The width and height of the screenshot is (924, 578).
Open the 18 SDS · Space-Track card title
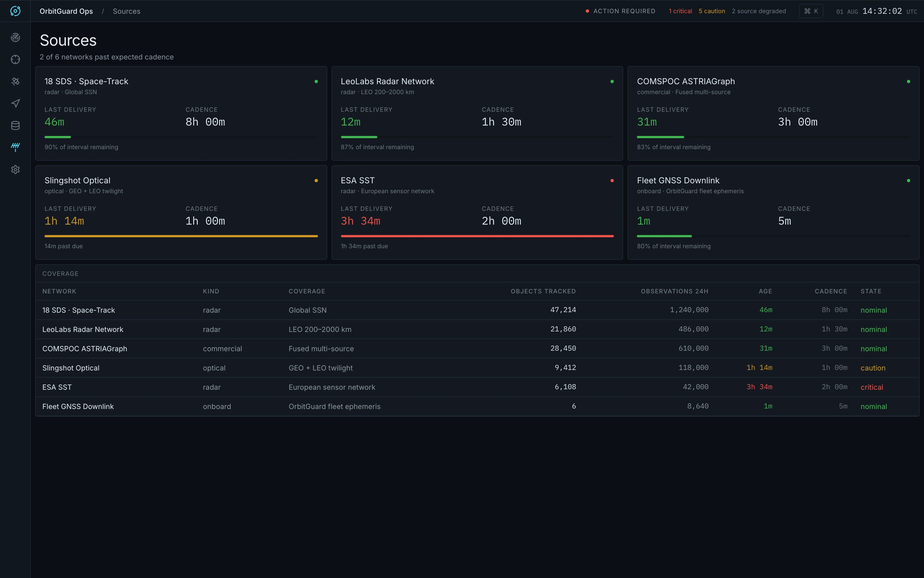86,81
